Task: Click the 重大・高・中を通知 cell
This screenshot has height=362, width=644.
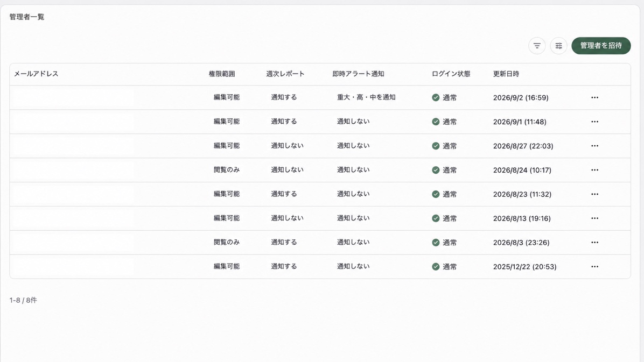Action: point(366,97)
